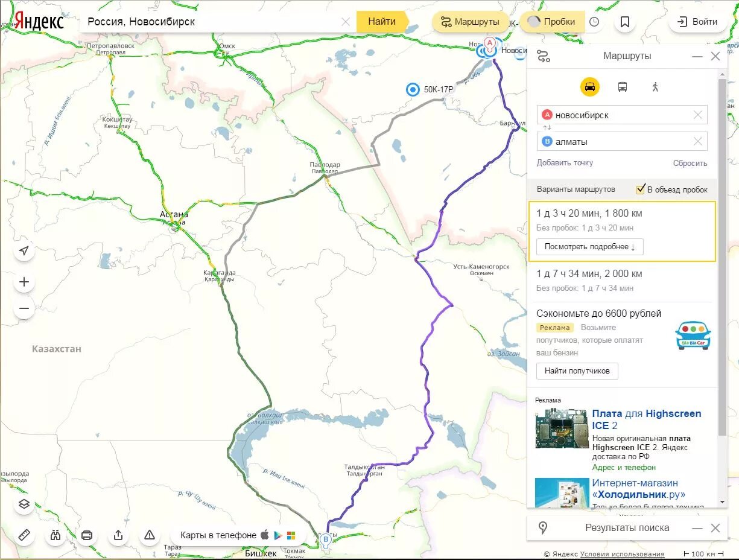The width and height of the screenshot is (739, 560).
Task: Select the 1 800 км route option
Action: [622, 231]
